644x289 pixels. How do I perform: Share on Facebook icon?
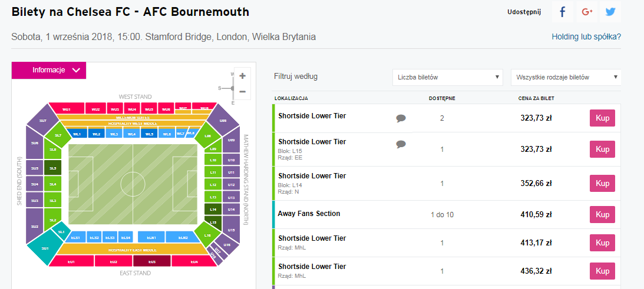pos(562,12)
